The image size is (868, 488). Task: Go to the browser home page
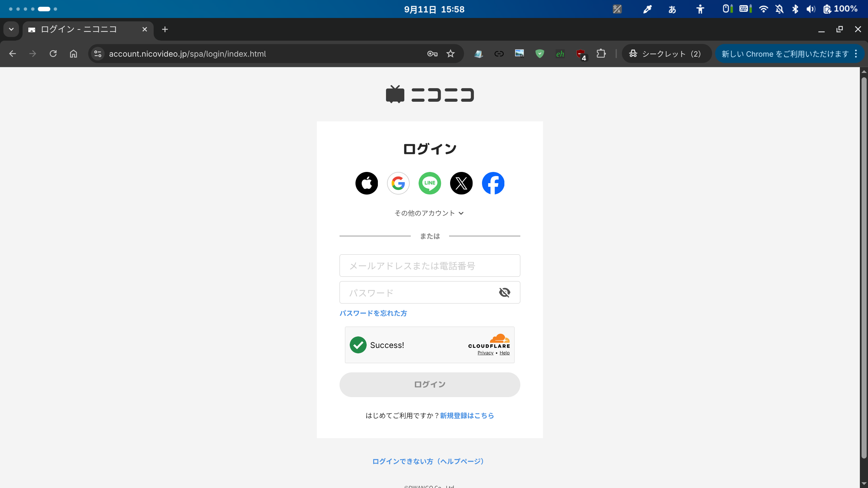point(73,54)
